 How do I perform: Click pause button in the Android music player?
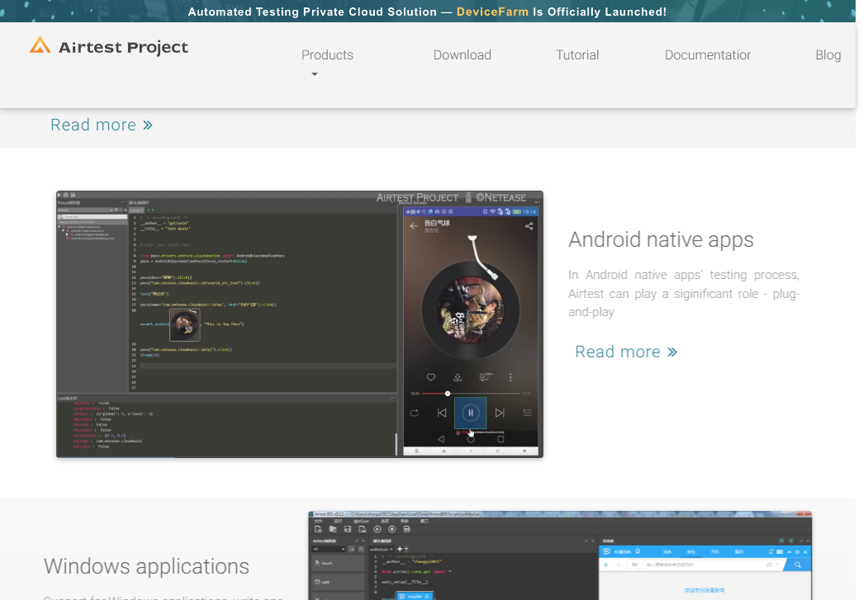pyautogui.click(x=471, y=413)
